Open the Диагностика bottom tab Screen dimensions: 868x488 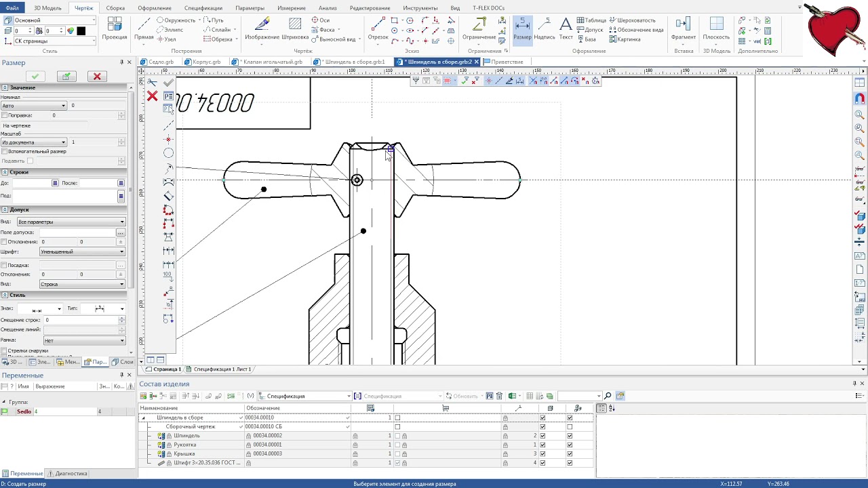67,474
